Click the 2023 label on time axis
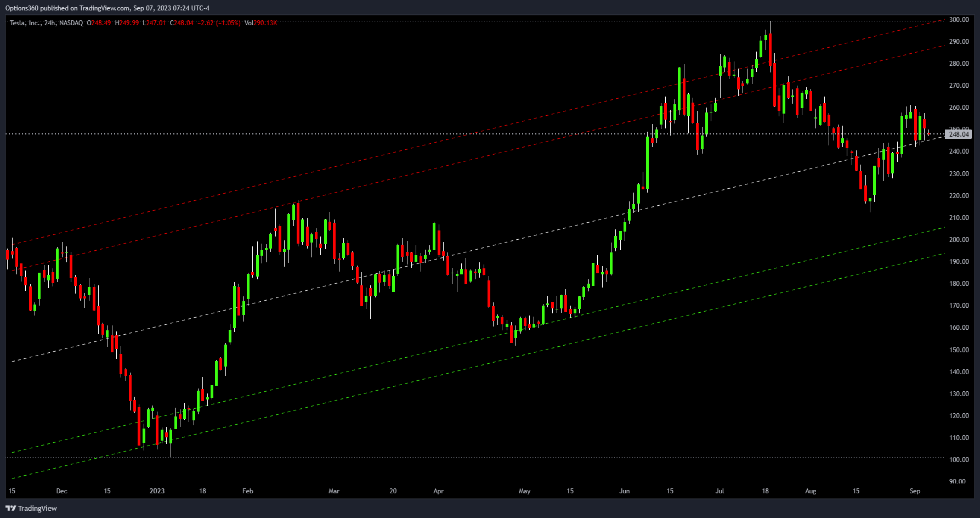 (157, 491)
